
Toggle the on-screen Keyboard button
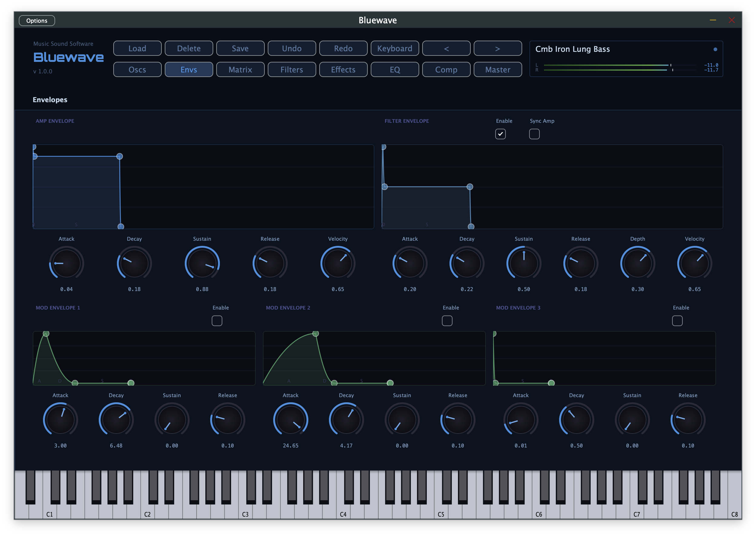pyautogui.click(x=395, y=49)
